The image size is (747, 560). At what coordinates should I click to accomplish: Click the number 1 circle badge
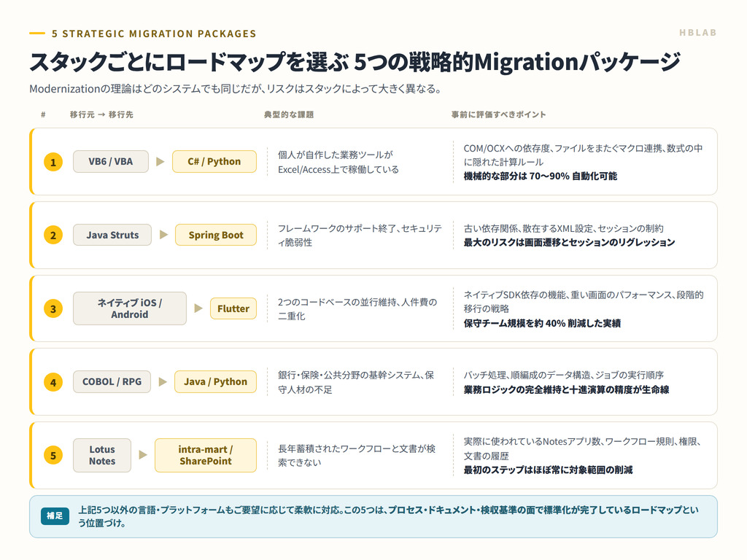(53, 162)
